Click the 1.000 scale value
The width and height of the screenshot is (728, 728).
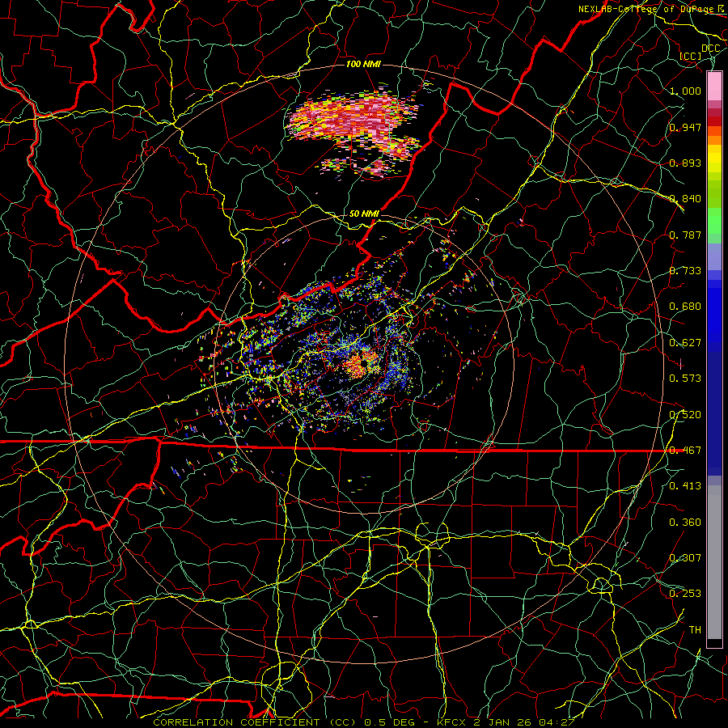point(685,91)
